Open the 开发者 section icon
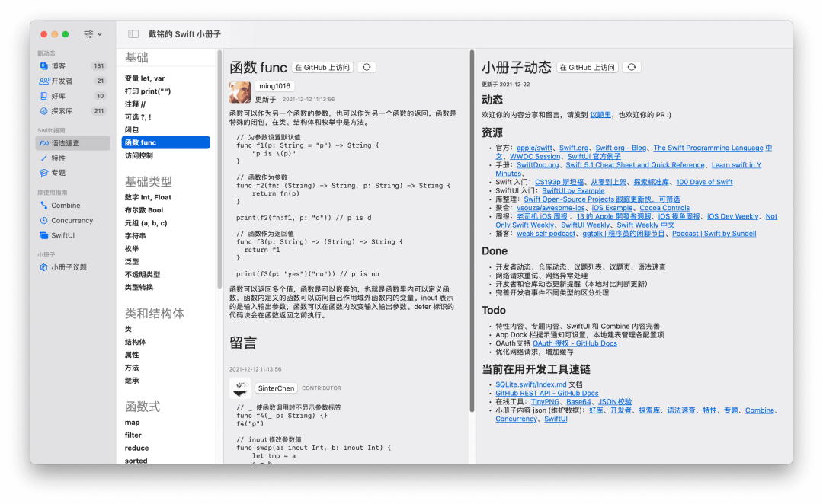Viewport: 823px width, 504px height. tap(46, 80)
